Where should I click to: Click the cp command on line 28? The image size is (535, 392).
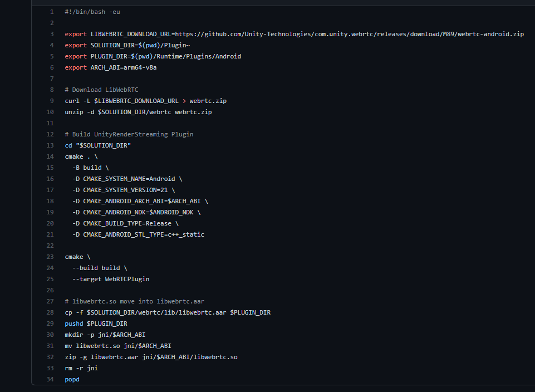coord(69,312)
